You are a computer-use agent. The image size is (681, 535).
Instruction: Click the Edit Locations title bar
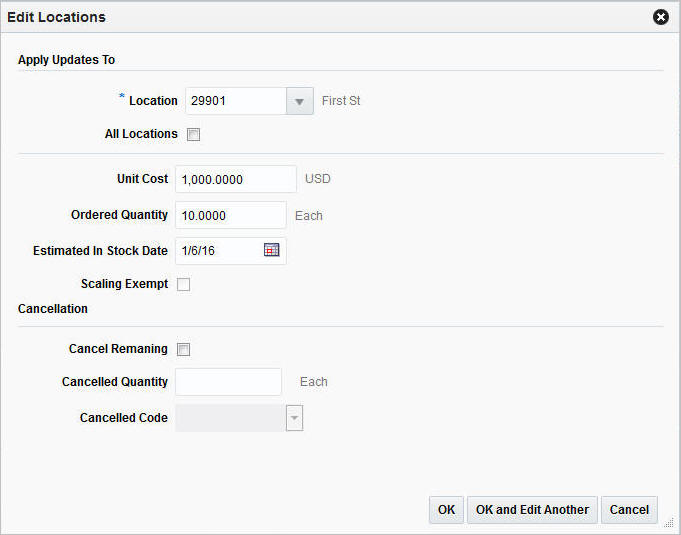coord(300,17)
